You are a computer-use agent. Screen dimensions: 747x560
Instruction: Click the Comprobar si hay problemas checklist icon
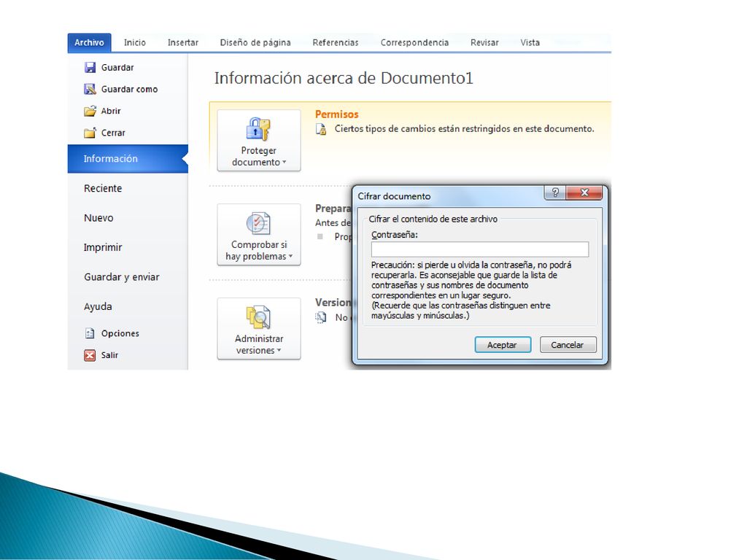258,223
